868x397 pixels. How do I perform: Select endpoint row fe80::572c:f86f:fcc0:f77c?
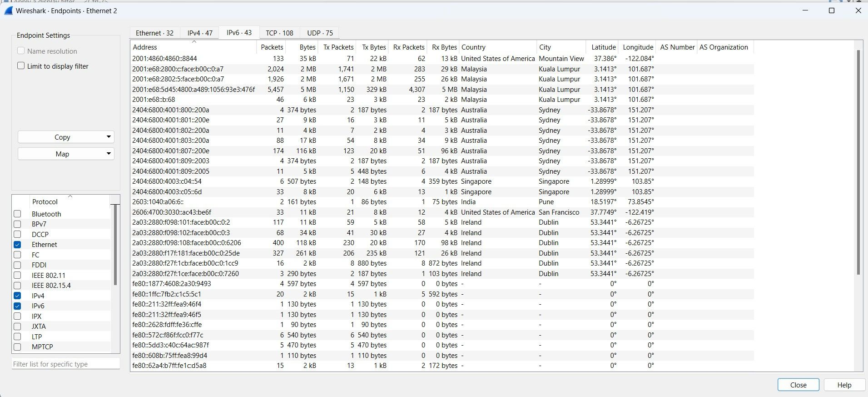(x=442, y=335)
